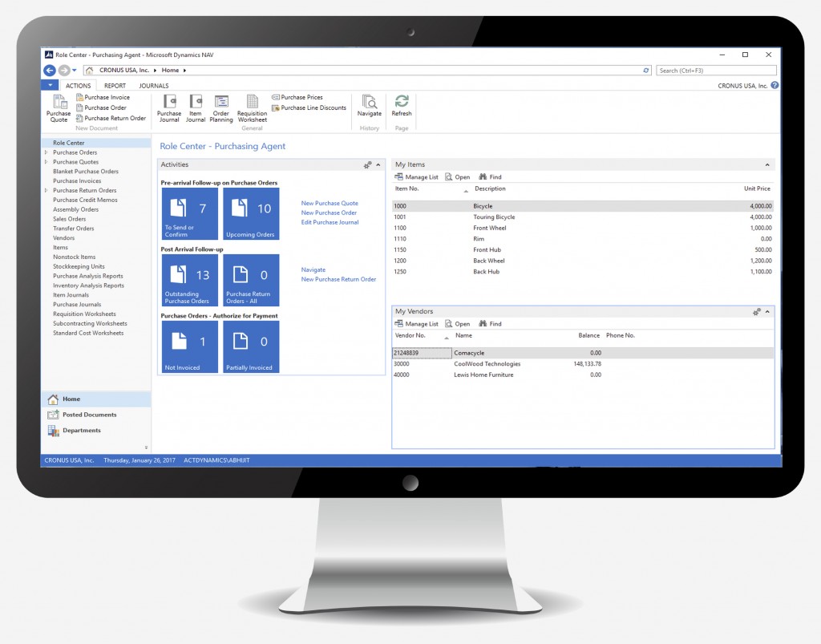Click Find in My Items toolbar

pos(490,177)
